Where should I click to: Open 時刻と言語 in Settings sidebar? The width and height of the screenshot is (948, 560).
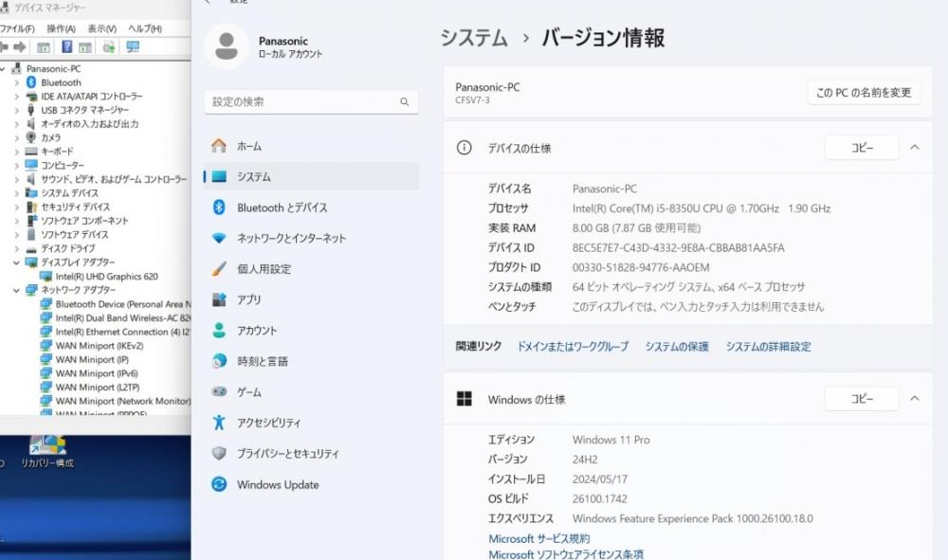(x=311, y=361)
